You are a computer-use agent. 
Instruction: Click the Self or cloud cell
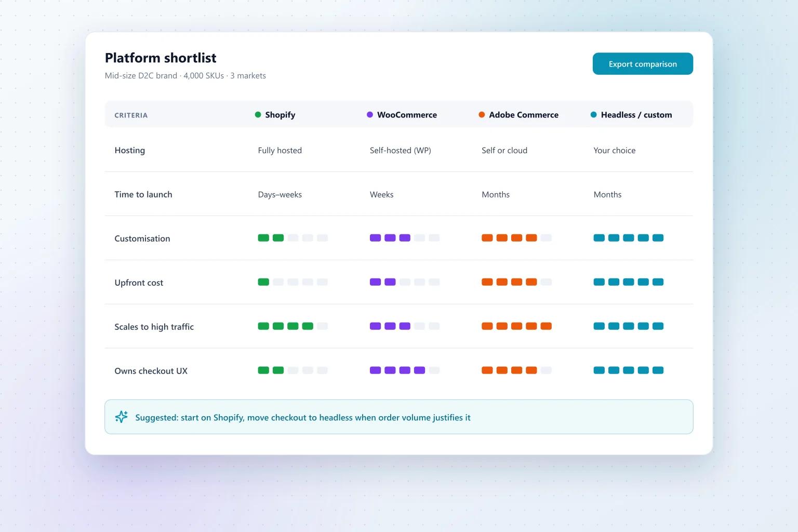coord(504,150)
